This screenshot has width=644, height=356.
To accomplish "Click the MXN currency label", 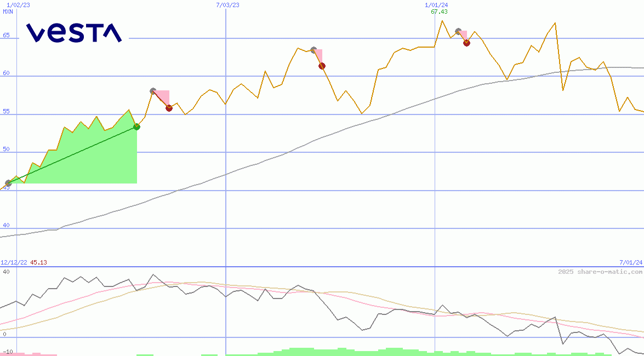I will tap(8, 12).
